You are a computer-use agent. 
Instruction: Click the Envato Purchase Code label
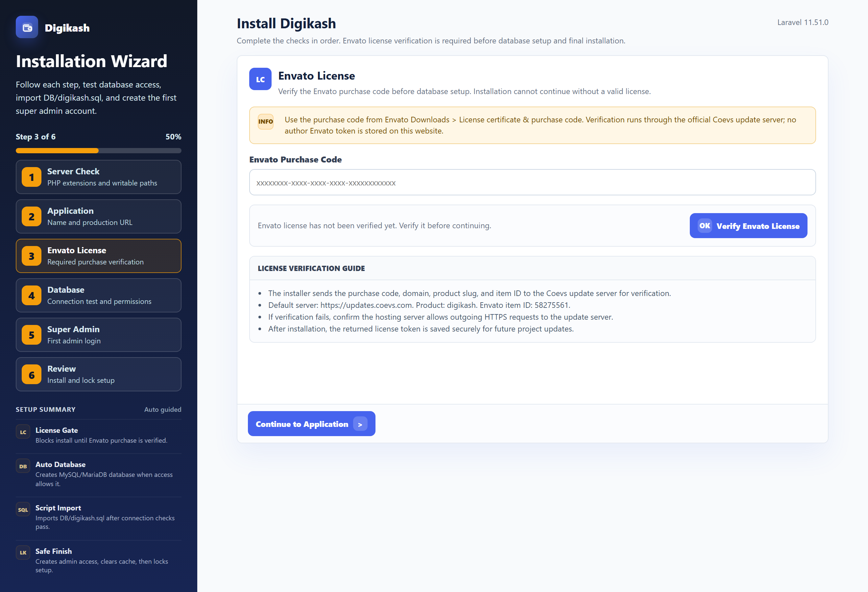pyautogui.click(x=296, y=160)
